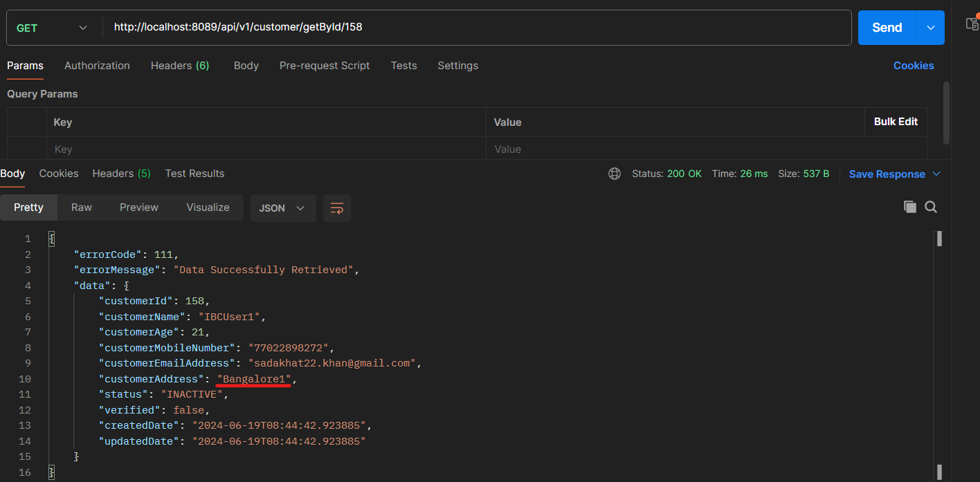The height and width of the screenshot is (482, 980).
Task: Search the response body with magnifier icon
Action: (931, 207)
